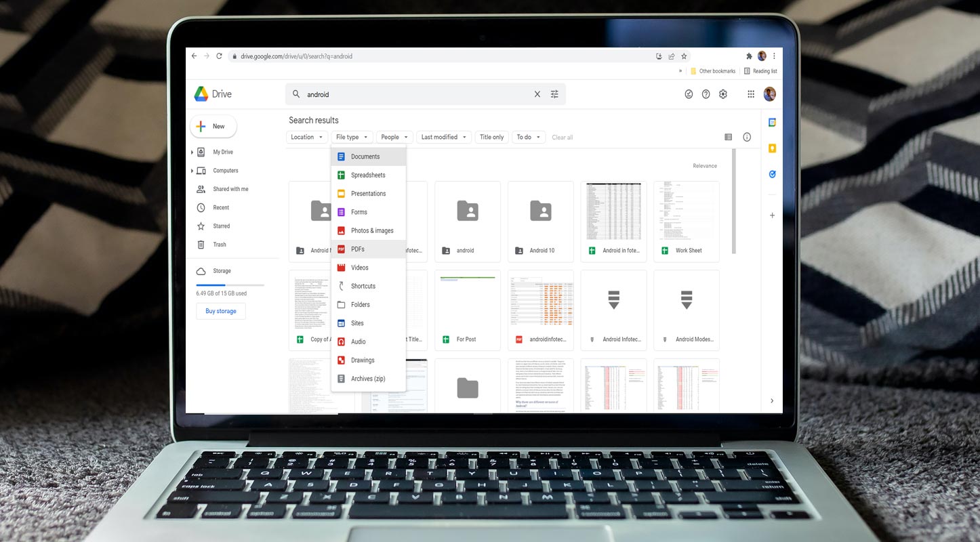Click the New button
Screen dimensions: 980x542
tap(213, 126)
